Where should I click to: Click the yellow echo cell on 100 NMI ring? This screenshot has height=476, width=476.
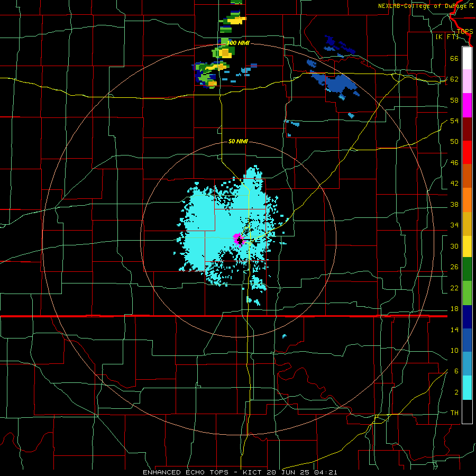point(225,53)
